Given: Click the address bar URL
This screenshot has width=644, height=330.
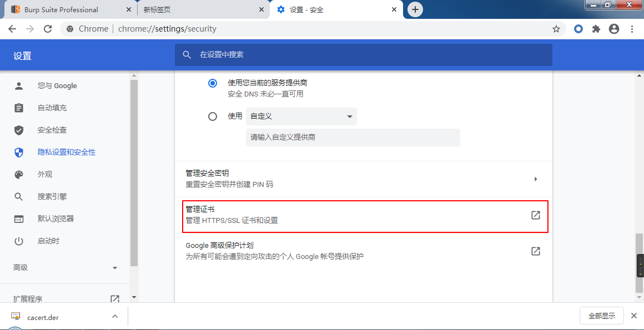Looking at the screenshot, I should (x=167, y=29).
